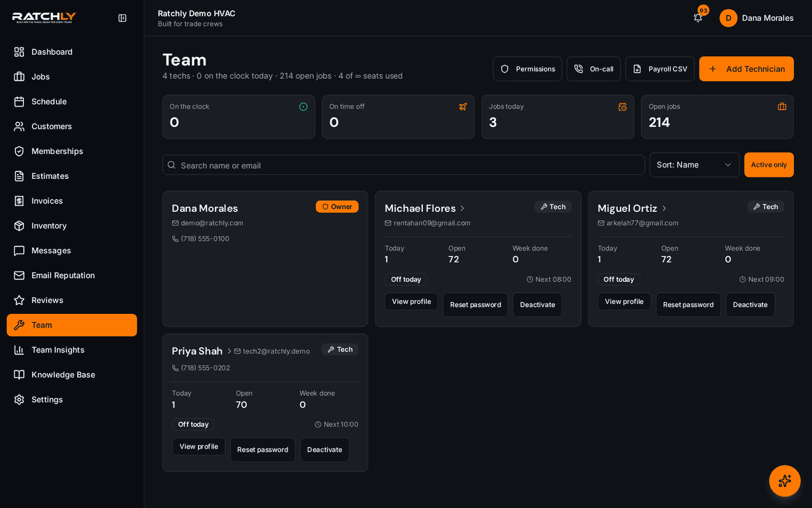Open Permissions settings
Image resolution: width=812 pixels, height=508 pixels.
click(x=527, y=69)
